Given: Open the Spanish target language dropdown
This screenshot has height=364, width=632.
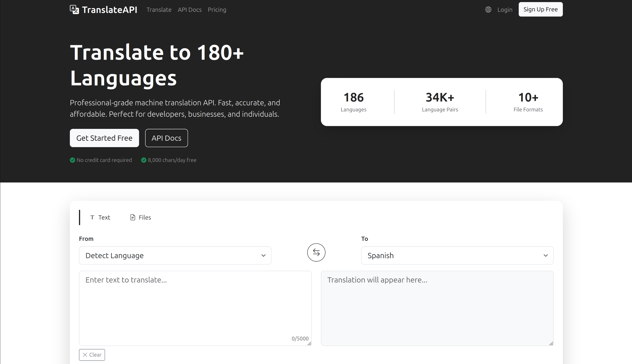Looking at the screenshot, I should pyautogui.click(x=457, y=255).
